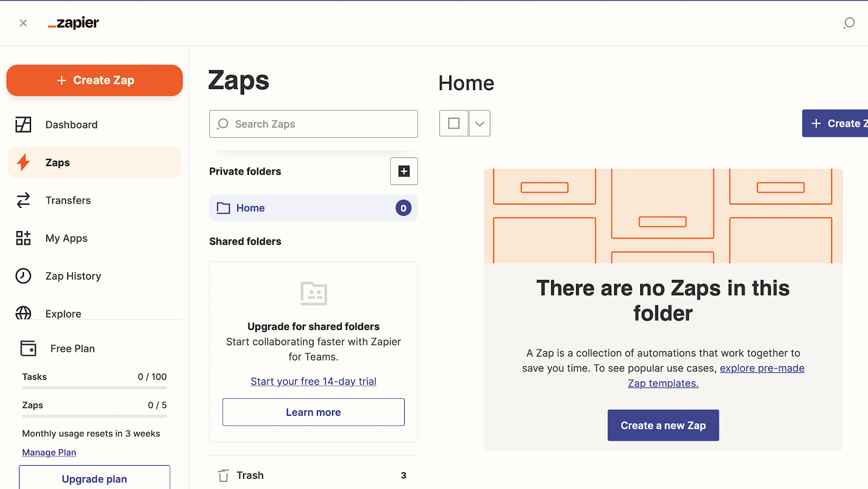Open search via the magnifier icon
Image resolution: width=868 pixels, height=489 pixels.
[x=848, y=23]
